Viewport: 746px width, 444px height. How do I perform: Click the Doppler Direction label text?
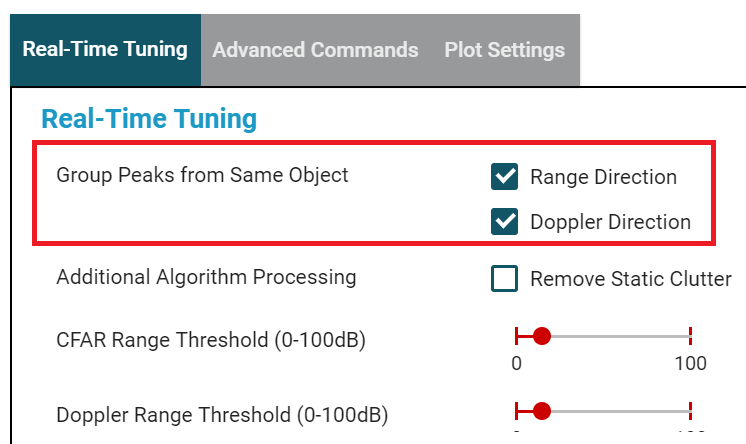pyautogui.click(x=610, y=222)
